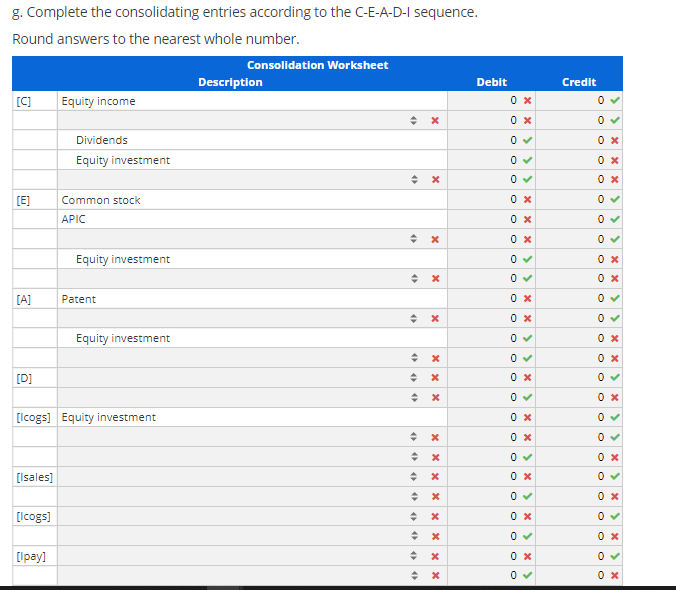Open account dropdown in second [Icogs] row
Viewport: 676px width, 590px height.
tap(252, 516)
